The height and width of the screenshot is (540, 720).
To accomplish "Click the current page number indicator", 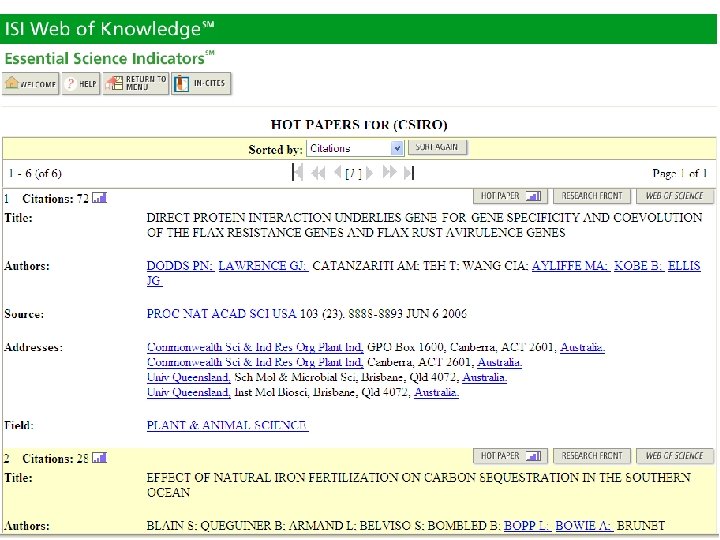I will click(x=353, y=173).
